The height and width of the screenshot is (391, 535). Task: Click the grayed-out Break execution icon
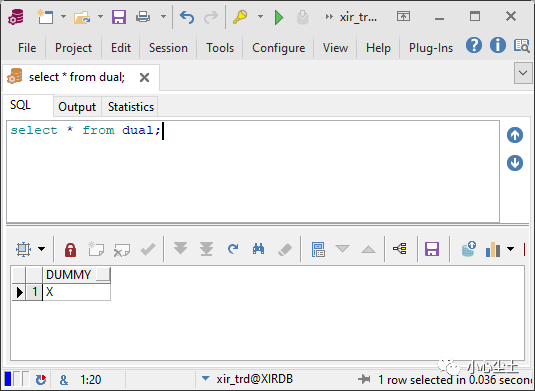(x=303, y=17)
